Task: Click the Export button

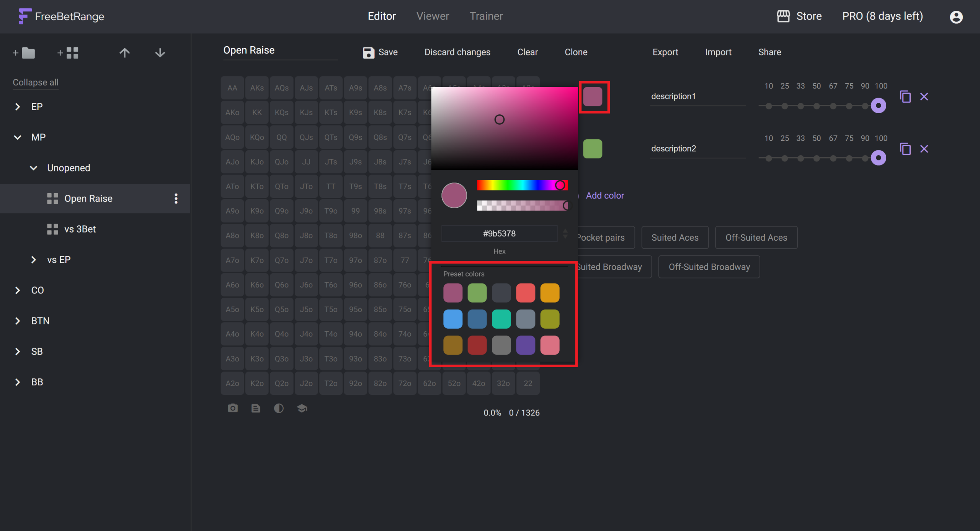Action: point(665,52)
